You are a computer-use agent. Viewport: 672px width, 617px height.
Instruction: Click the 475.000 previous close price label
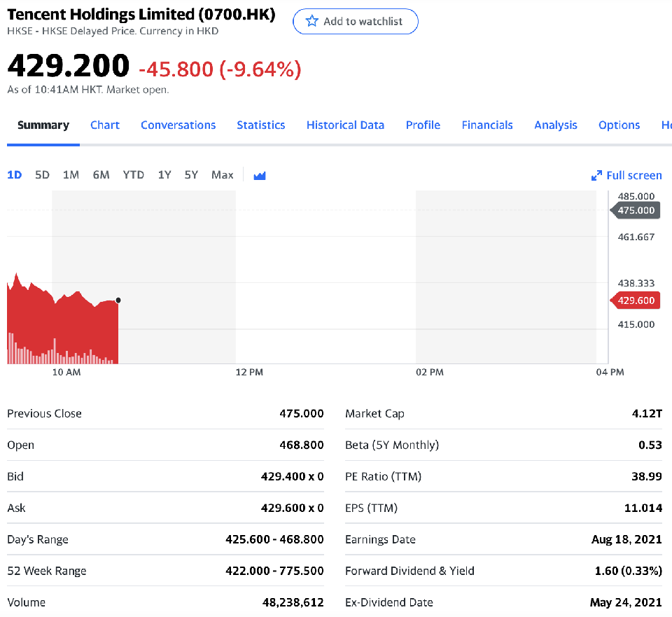coord(636,210)
